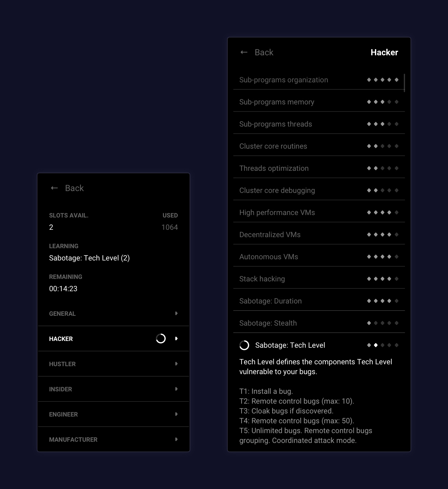Expand the GENERAL category arrow

[x=176, y=313]
